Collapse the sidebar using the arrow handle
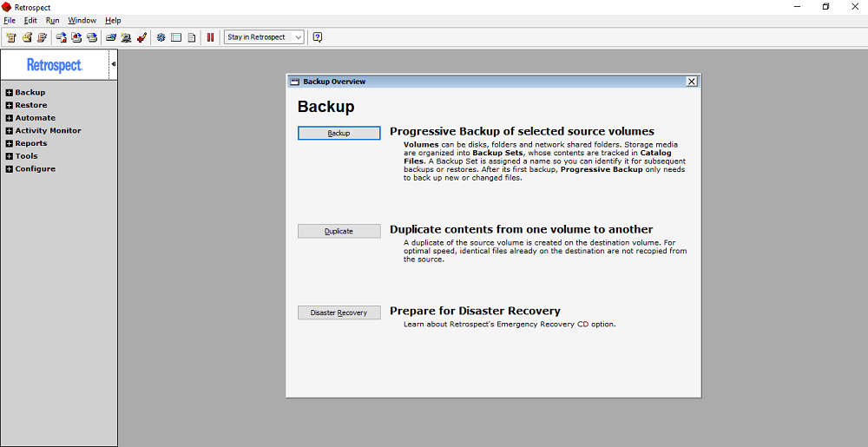868x447 pixels. (x=113, y=64)
